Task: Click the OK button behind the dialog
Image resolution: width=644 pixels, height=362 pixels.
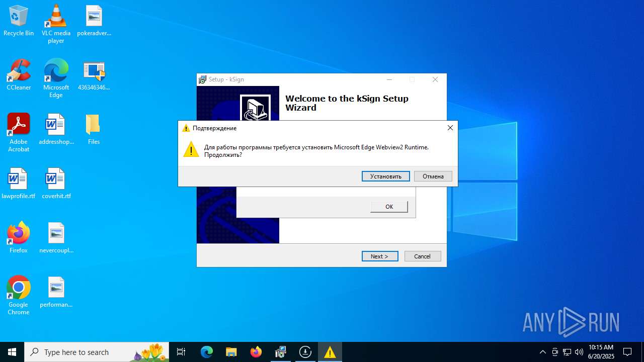Action: [x=389, y=207]
